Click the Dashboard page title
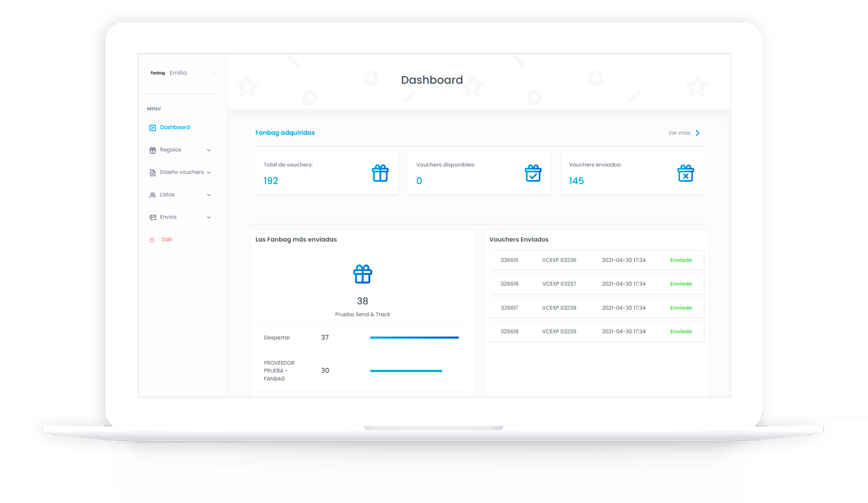The image size is (868, 503). [432, 80]
